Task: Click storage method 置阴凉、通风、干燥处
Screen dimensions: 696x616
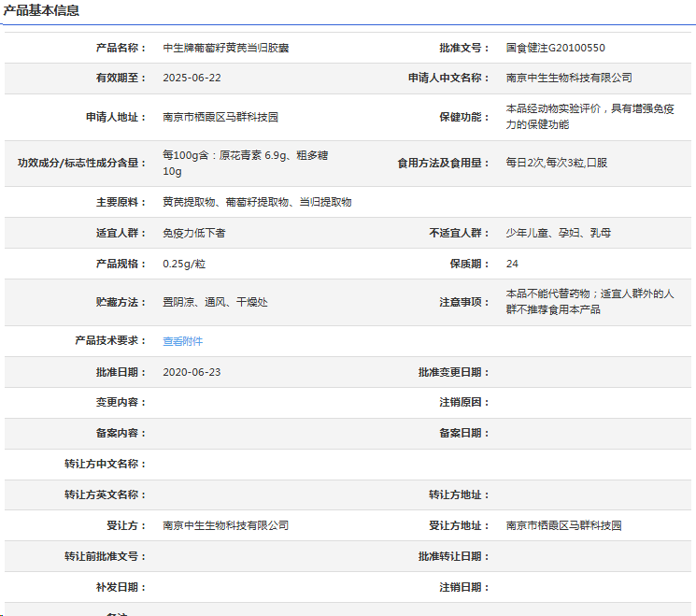Action: (x=215, y=302)
